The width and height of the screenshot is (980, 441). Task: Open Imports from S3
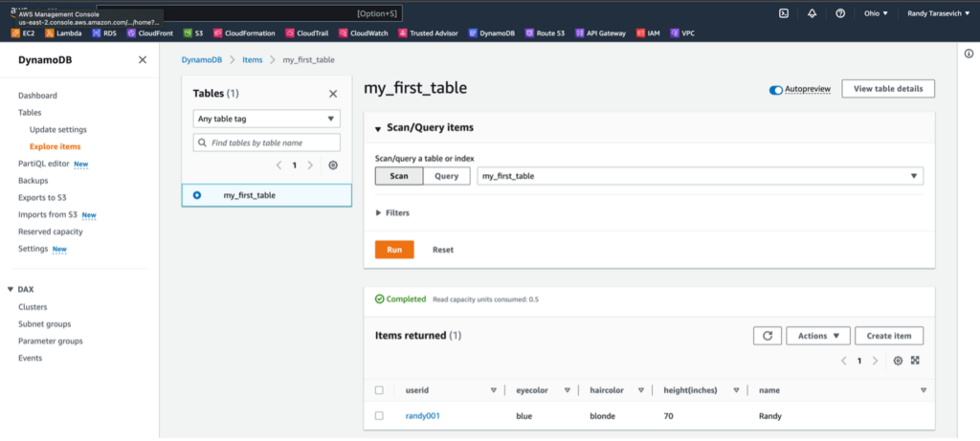pos(48,215)
